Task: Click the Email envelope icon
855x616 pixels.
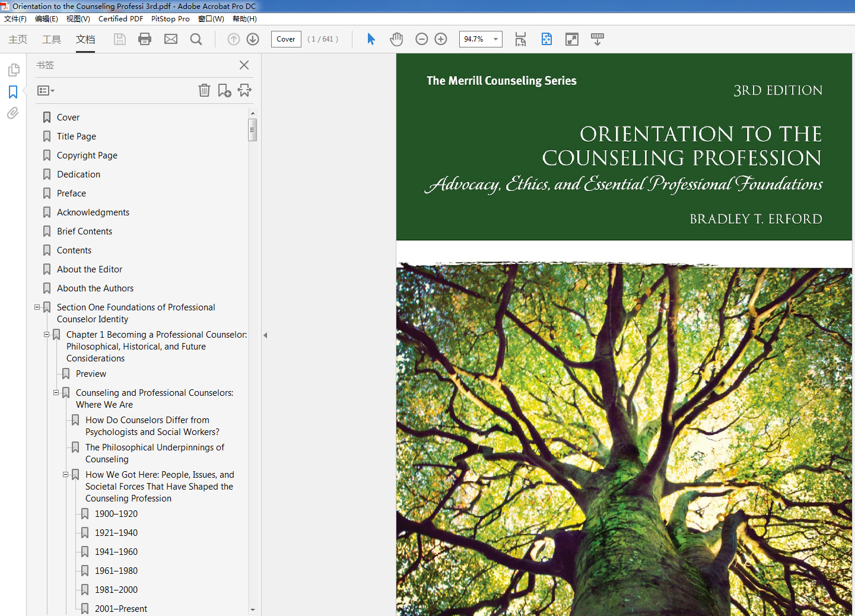Action: [x=171, y=39]
